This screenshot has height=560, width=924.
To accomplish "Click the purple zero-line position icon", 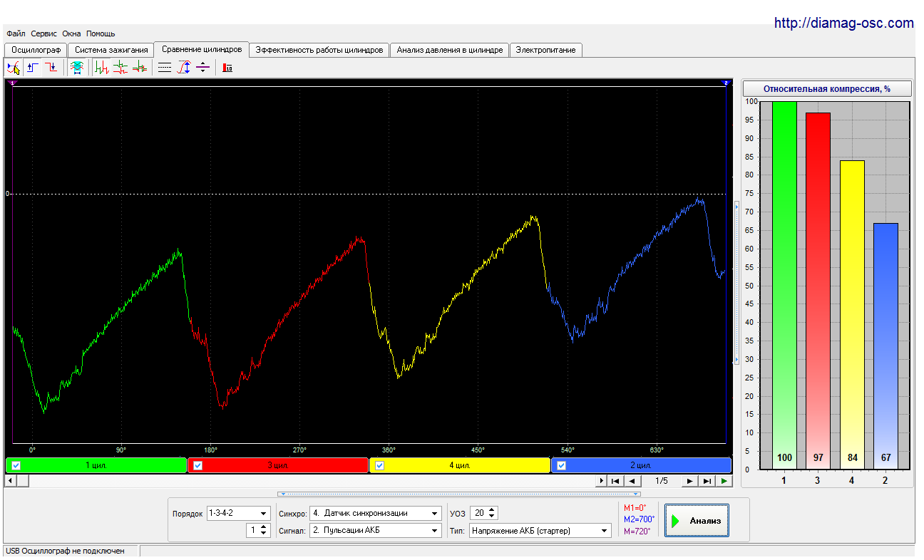I will coord(202,68).
